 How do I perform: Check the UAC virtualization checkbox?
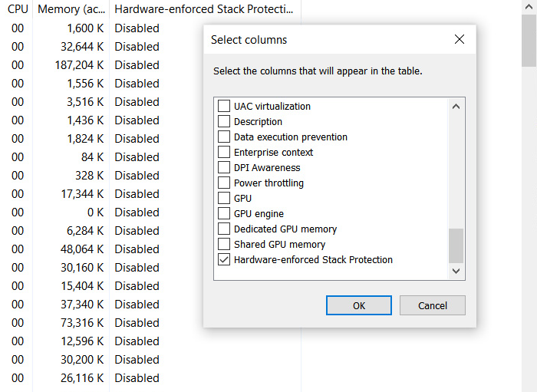pos(224,107)
